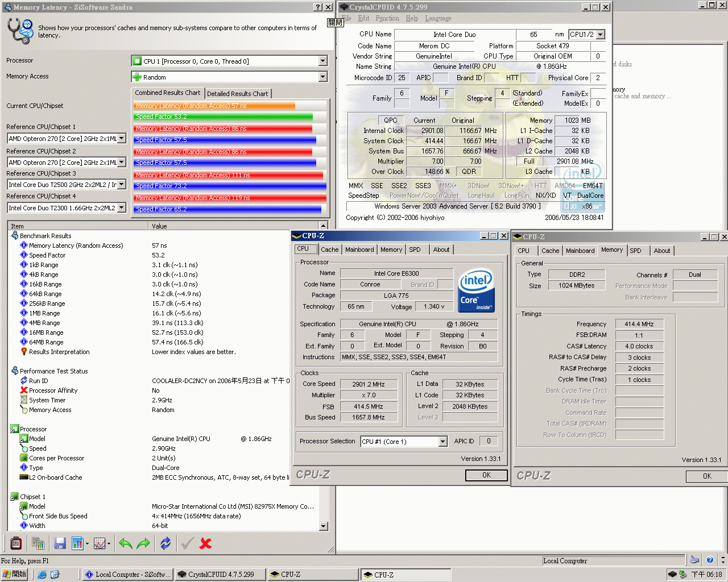Open Mainboard tab in CPU-Z processor window

click(x=359, y=250)
